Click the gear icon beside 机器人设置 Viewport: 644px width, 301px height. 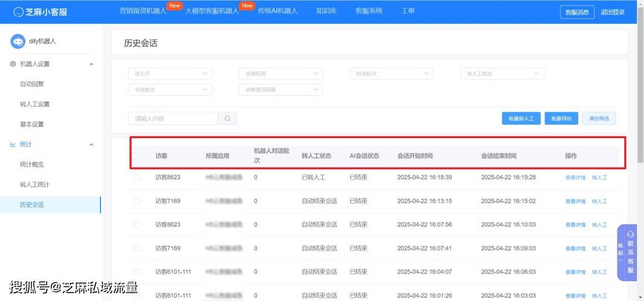[13, 64]
